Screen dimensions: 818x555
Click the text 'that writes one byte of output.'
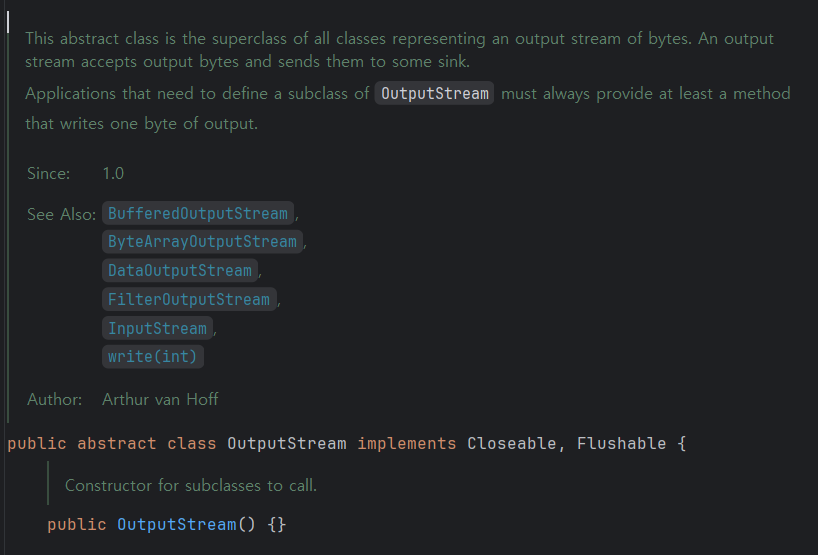[x=141, y=124]
